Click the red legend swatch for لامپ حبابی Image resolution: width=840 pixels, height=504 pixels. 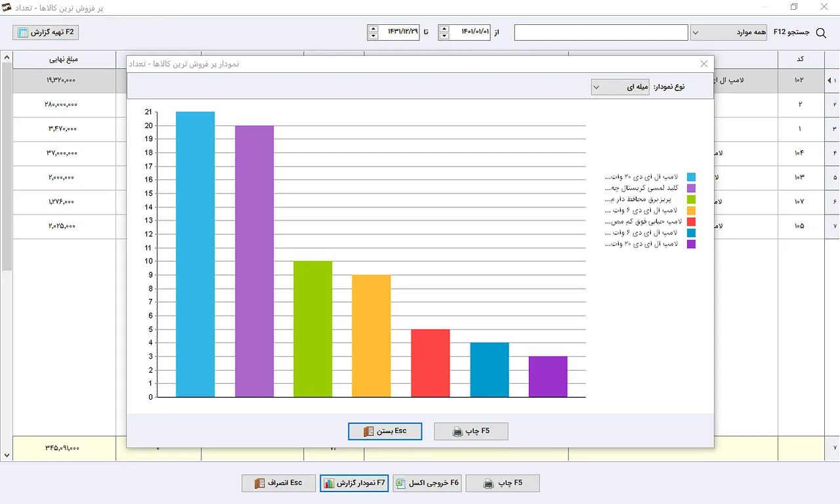691,222
